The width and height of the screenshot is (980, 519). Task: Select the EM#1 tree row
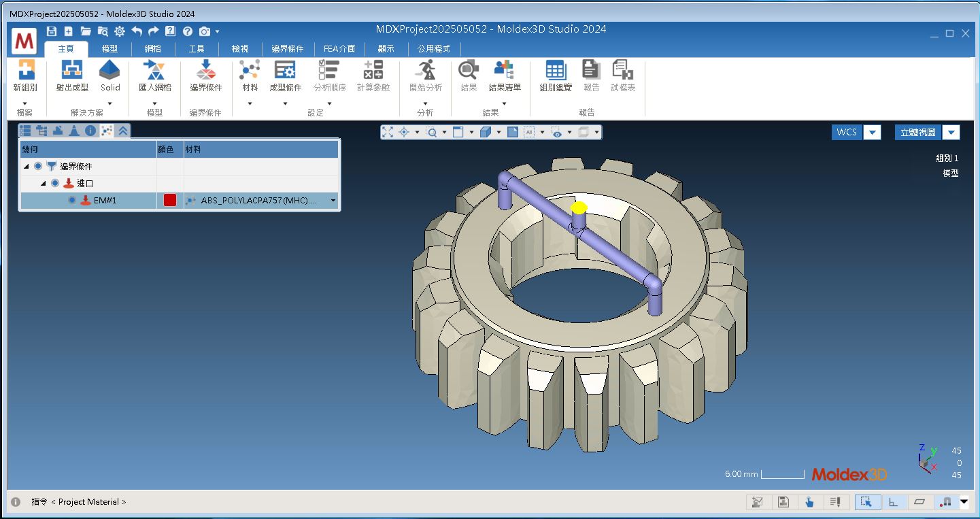coord(179,200)
